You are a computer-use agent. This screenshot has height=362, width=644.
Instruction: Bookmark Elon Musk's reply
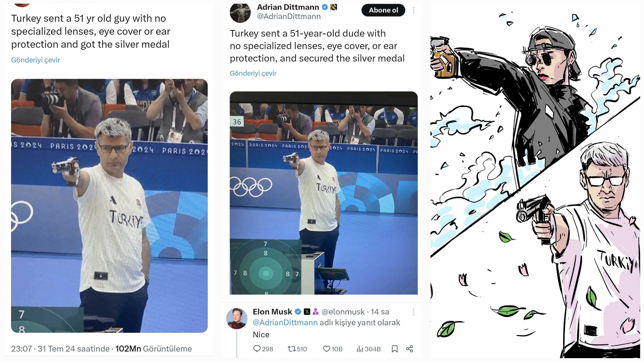[x=394, y=349]
